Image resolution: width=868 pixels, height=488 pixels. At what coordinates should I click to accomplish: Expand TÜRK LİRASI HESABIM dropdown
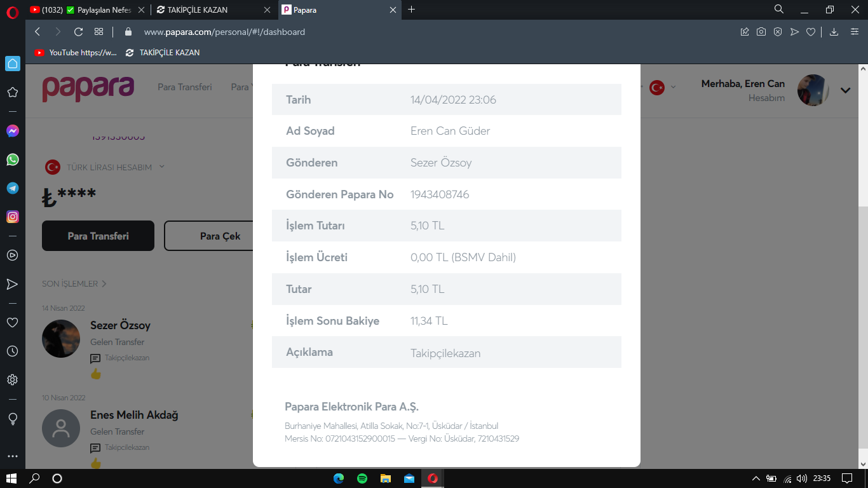pyautogui.click(x=104, y=167)
